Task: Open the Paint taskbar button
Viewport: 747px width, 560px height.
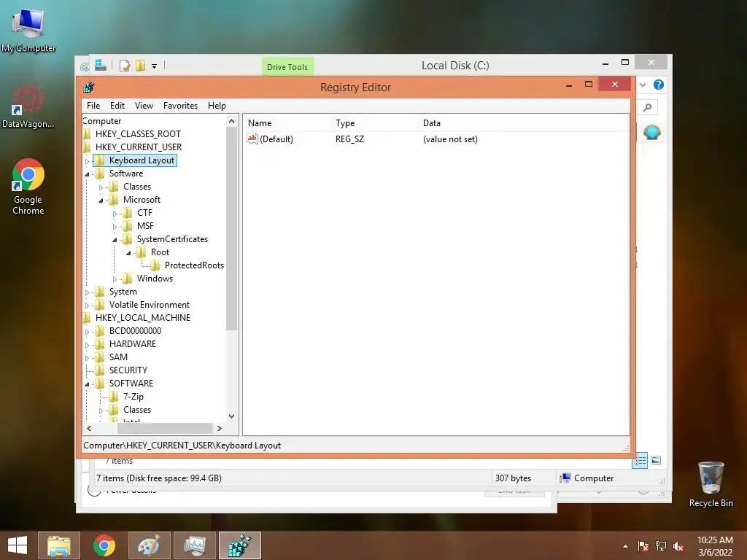Action: (x=149, y=545)
